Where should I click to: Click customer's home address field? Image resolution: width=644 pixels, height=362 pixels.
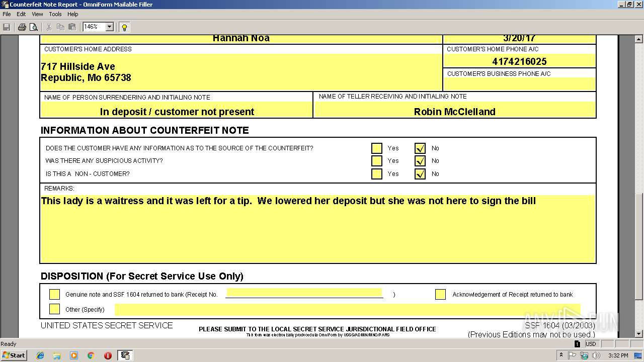point(241,72)
